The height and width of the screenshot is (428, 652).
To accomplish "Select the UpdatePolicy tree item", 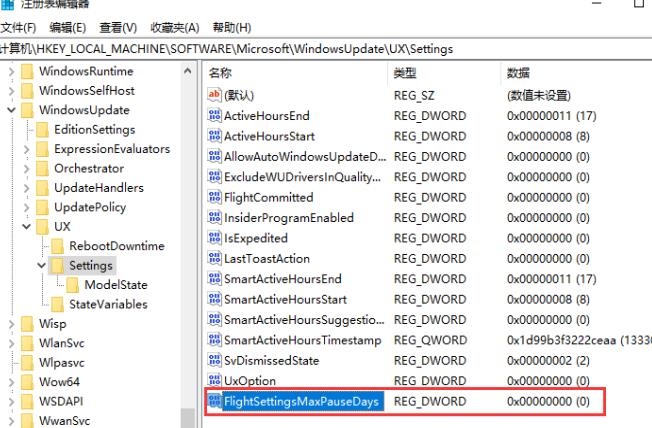I will click(x=90, y=207).
